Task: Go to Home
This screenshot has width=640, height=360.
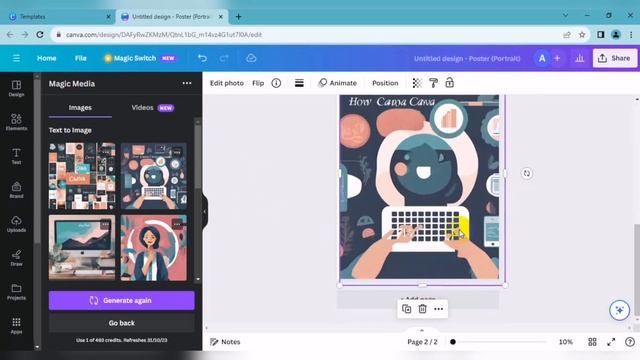Action: point(47,58)
